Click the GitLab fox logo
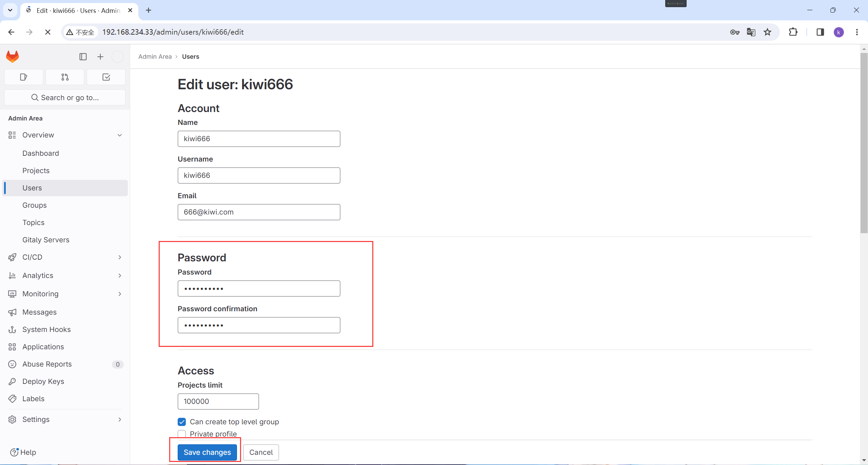Screen dimensions: 868x465 tap(13, 56)
